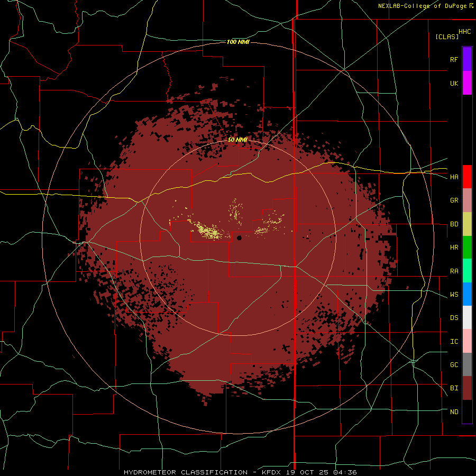Click the mint RA legend swatch

click(467, 271)
